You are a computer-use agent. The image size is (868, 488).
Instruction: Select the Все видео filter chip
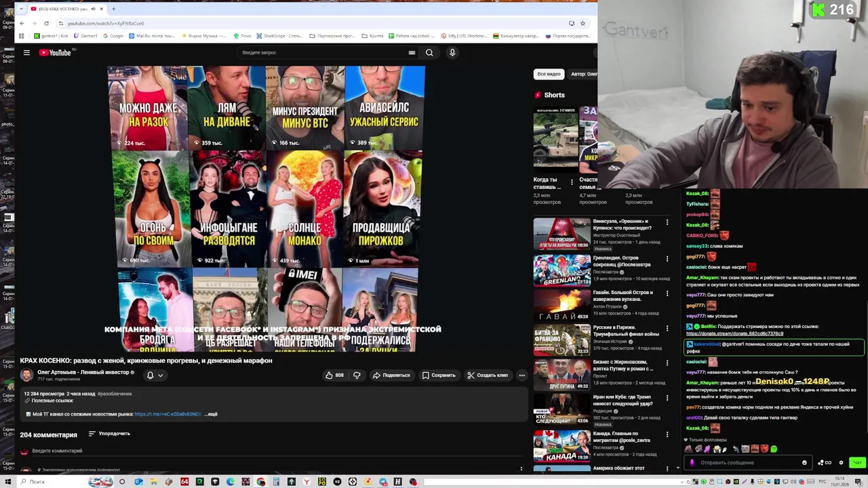549,74
